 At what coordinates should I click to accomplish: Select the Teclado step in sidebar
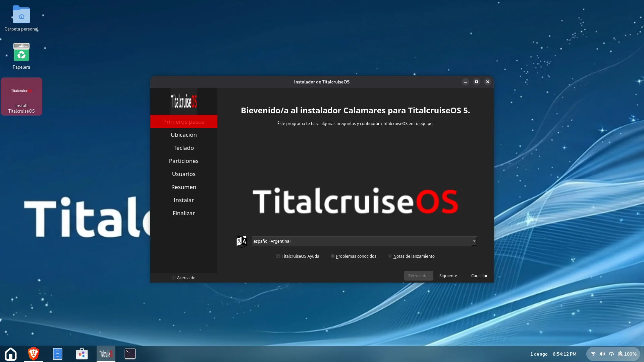pyautogui.click(x=184, y=148)
